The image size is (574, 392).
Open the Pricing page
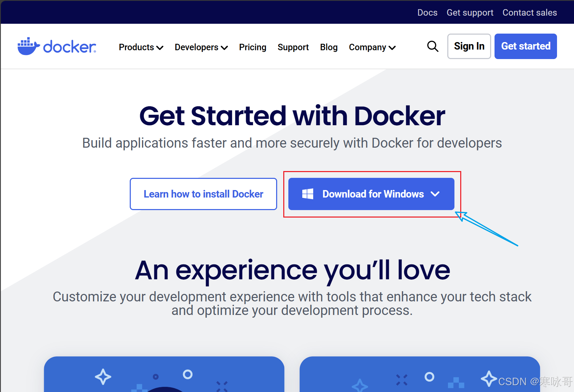[253, 47]
